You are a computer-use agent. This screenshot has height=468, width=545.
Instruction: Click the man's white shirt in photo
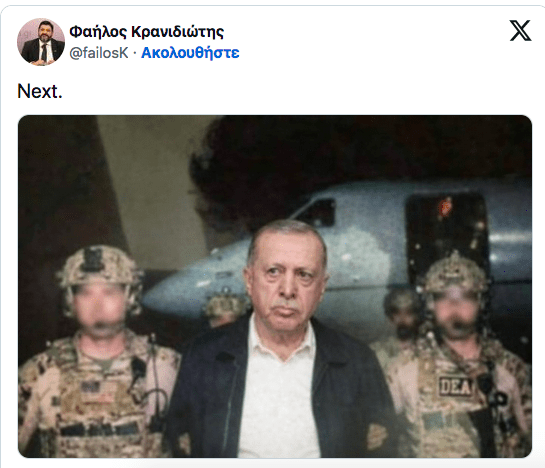pos(278,393)
